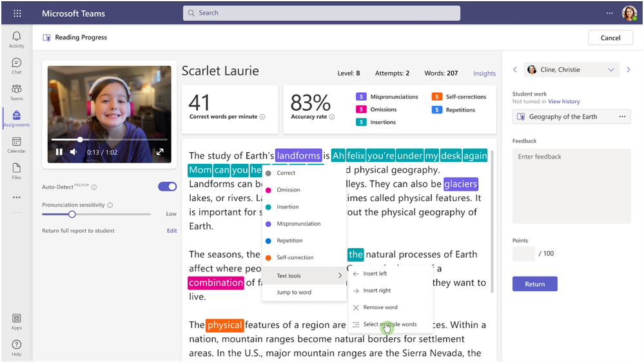Viewport: 644px width, 363px height.
Task: Choose Insert right
Action: (391, 290)
